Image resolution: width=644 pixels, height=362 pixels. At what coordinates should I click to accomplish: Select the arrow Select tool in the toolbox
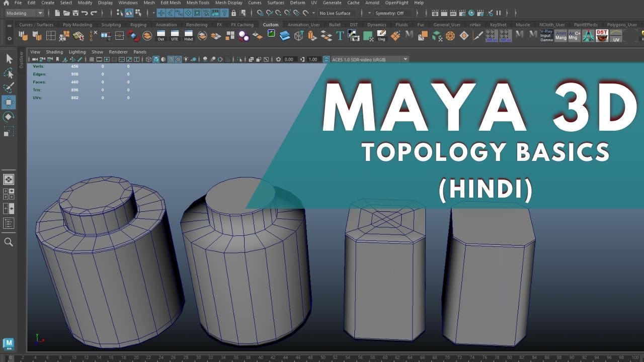pyautogui.click(x=9, y=59)
